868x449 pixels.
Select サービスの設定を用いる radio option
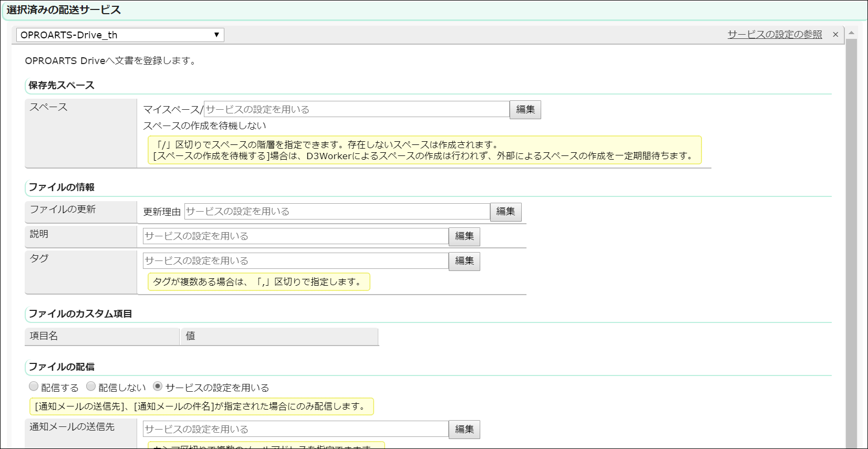pyautogui.click(x=158, y=387)
